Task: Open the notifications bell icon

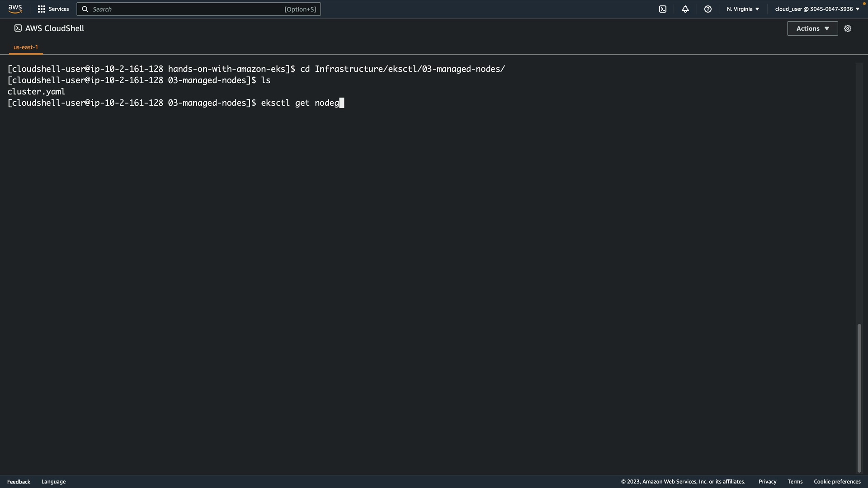Action: [x=685, y=9]
